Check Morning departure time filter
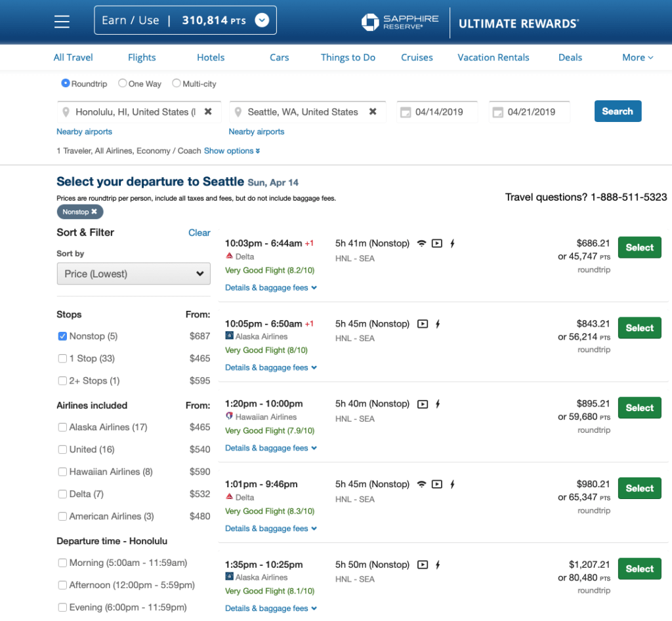 click(x=62, y=563)
